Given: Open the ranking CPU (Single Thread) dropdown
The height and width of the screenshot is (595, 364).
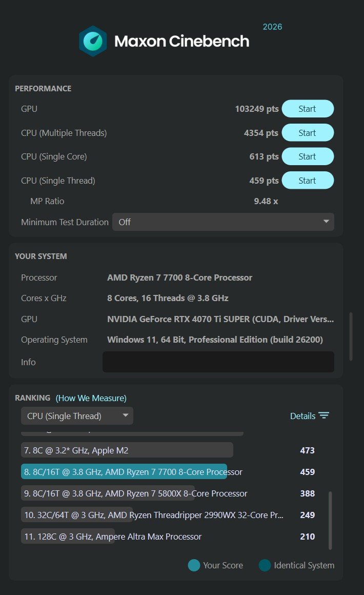Looking at the screenshot, I should coord(77,416).
